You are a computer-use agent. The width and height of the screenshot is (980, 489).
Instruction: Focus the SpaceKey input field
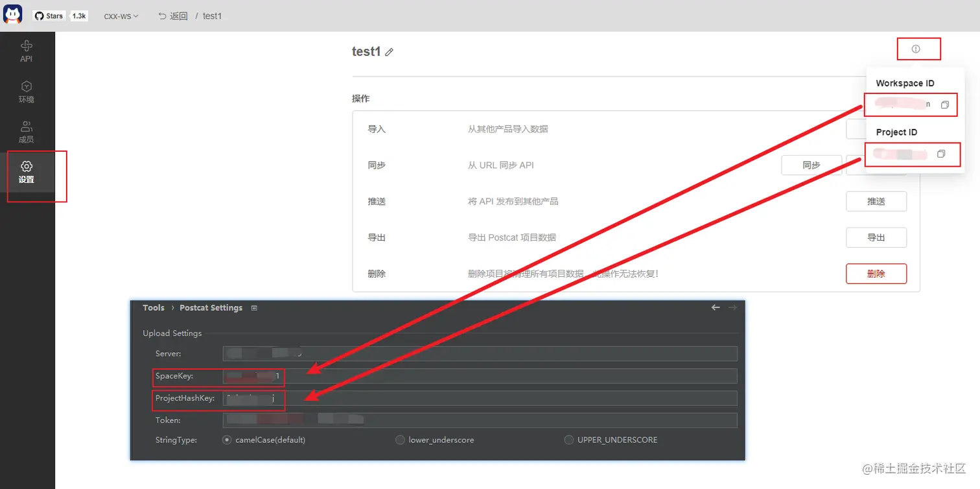pos(480,376)
